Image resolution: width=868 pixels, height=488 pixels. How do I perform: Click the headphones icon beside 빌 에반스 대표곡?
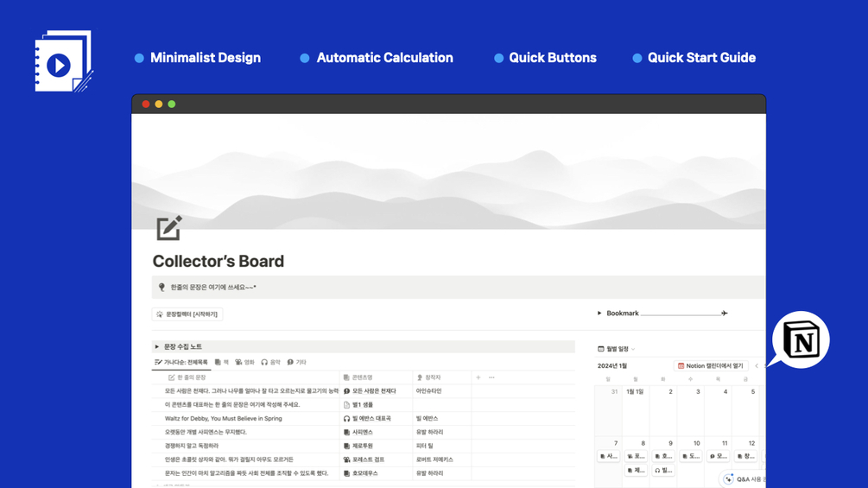click(346, 419)
